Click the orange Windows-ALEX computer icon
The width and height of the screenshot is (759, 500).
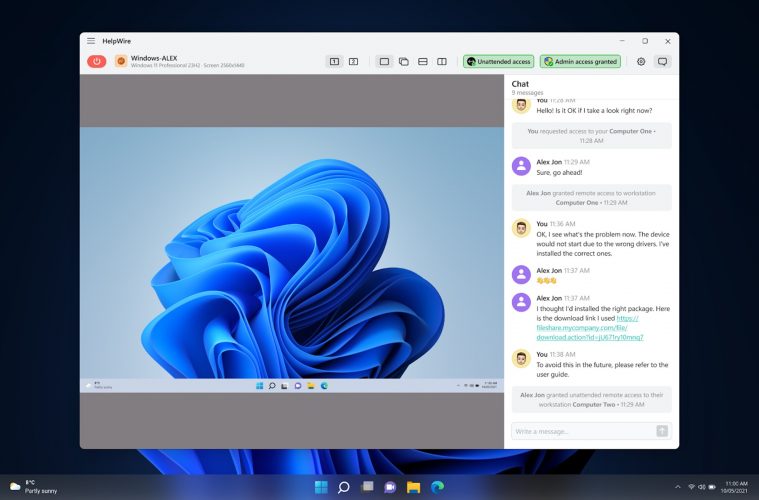click(121, 61)
